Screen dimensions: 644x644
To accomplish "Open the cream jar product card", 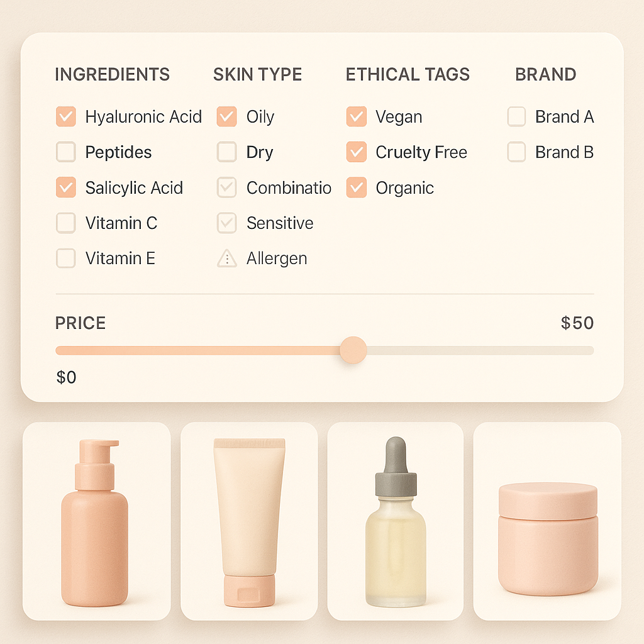I will 547,522.
